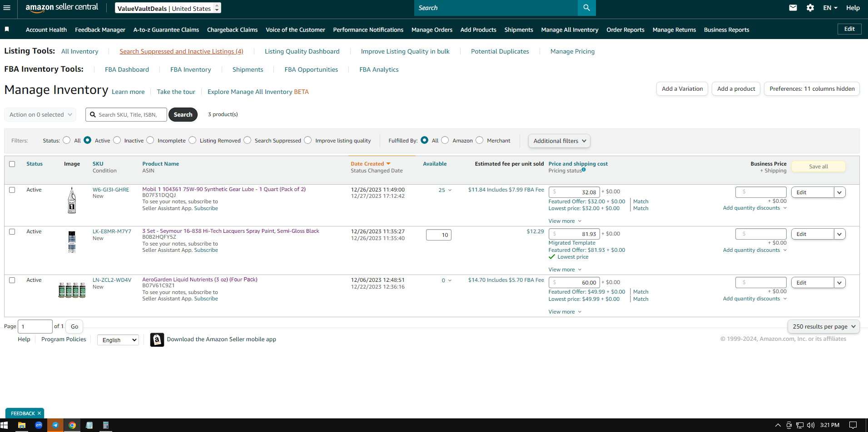
Task: Choose the 'Search Suppressed' status radio
Action: click(248, 140)
